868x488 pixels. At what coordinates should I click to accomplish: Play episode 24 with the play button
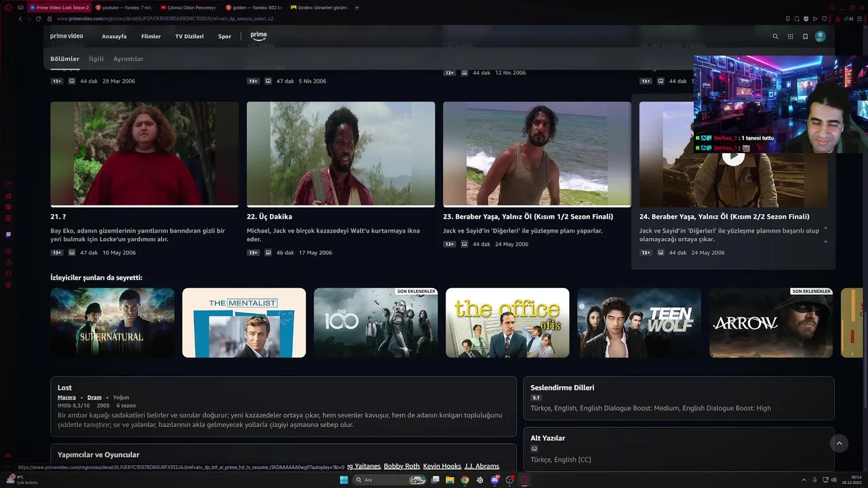(x=732, y=155)
